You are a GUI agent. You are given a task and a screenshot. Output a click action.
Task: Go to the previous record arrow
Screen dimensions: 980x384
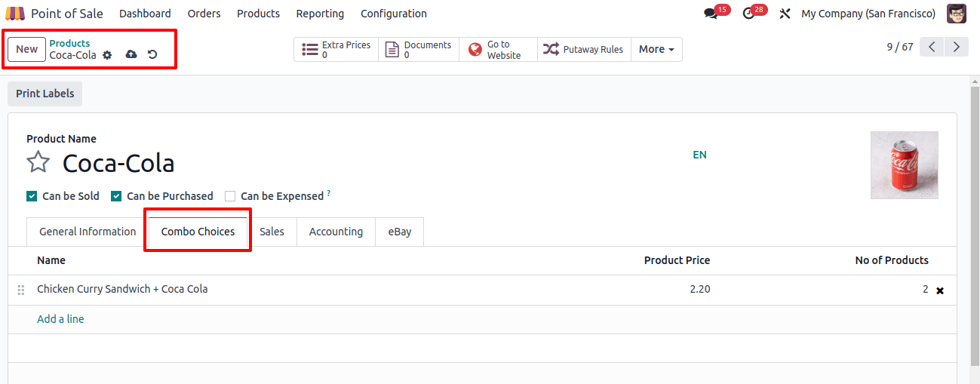coord(932,47)
